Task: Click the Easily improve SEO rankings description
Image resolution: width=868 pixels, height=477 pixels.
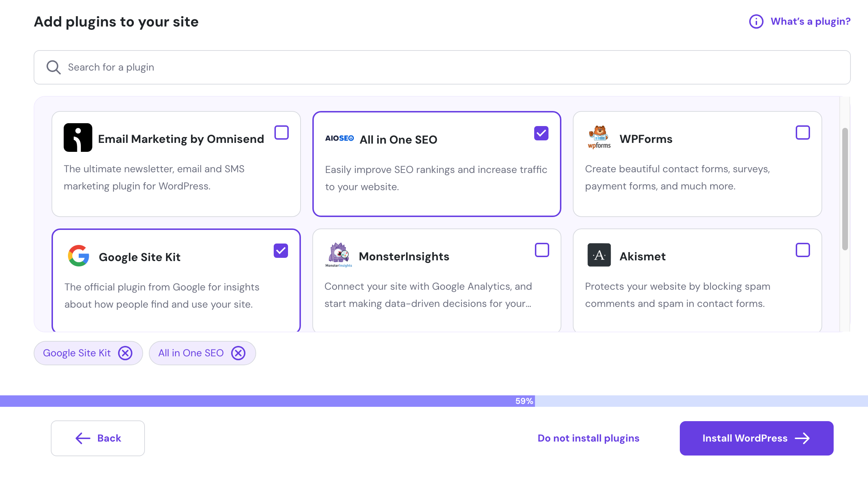Action: (x=436, y=178)
